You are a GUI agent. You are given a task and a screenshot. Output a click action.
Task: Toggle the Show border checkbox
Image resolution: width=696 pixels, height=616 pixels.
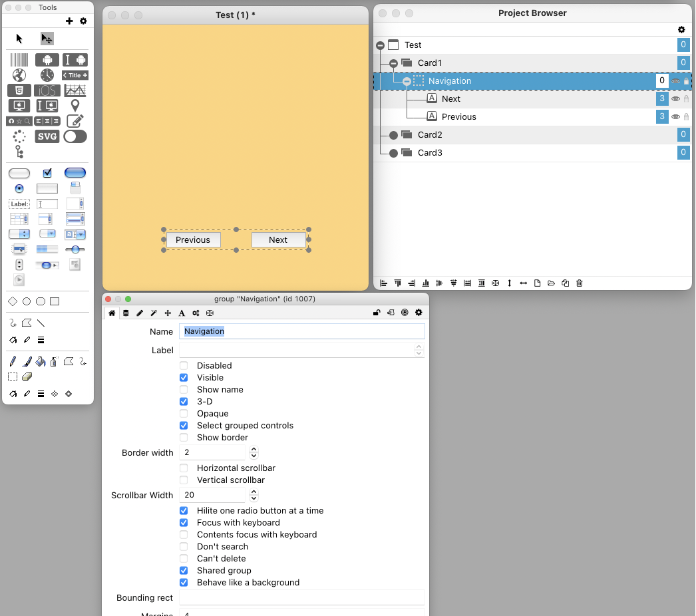click(x=184, y=438)
